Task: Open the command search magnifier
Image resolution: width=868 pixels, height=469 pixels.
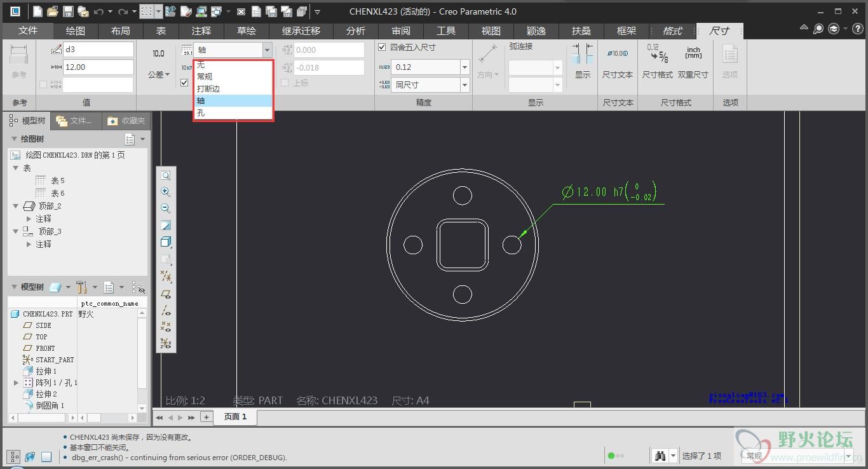Action: point(818,29)
